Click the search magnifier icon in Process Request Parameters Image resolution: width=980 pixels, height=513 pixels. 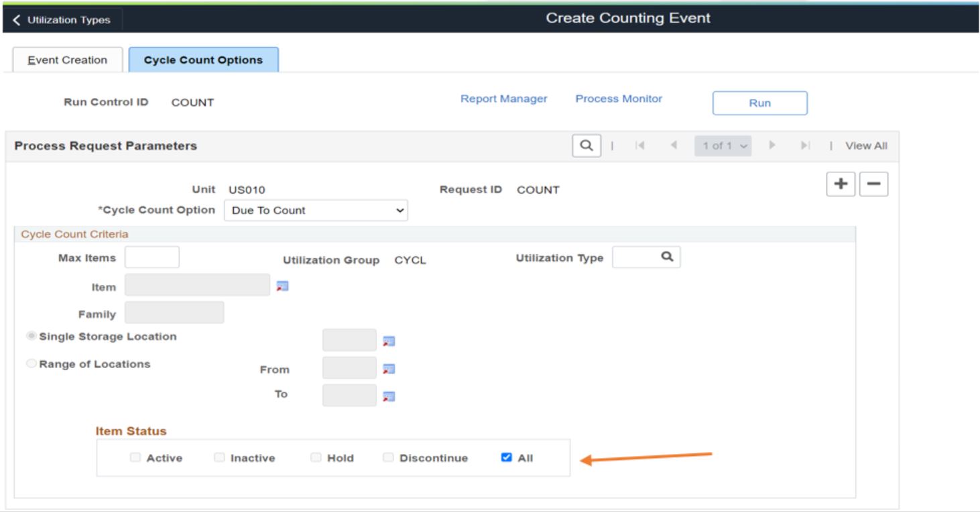coord(585,146)
